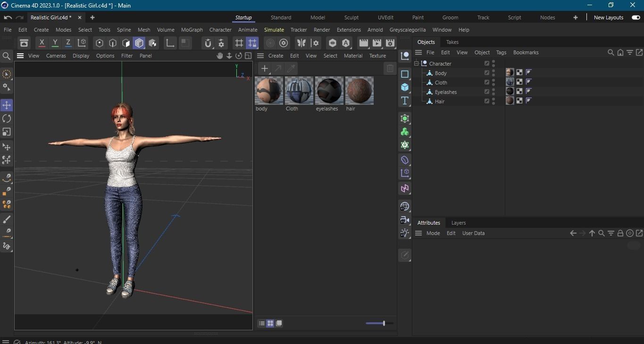Click Objects panel search icon

[x=611, y=52]
